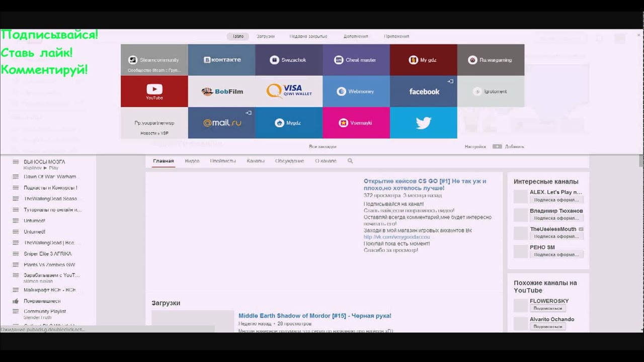
Task: Click subscription button under Владимир Тюханов
Action: tap(556, 218)
